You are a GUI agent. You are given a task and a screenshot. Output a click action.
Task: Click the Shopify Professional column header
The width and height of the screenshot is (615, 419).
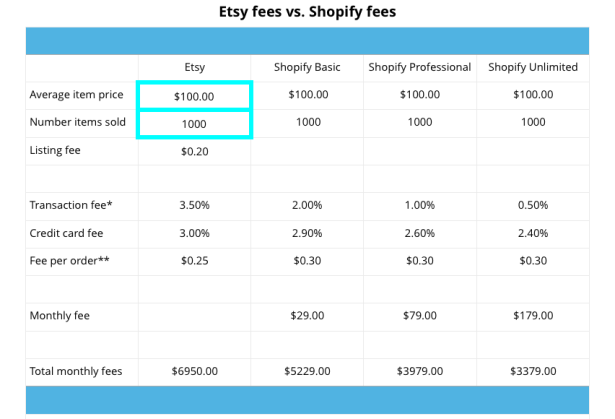[420, 67]
